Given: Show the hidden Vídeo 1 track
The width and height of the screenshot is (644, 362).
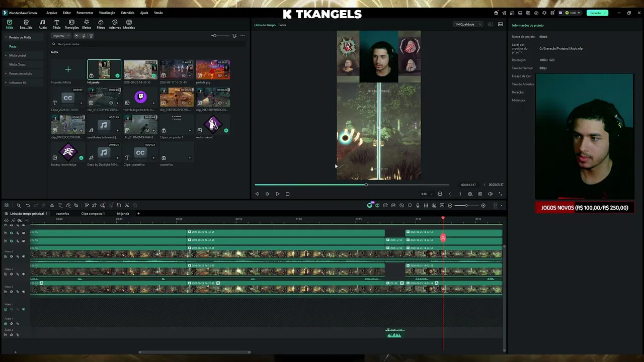Looking at the screenshot, I should point(23,309).
